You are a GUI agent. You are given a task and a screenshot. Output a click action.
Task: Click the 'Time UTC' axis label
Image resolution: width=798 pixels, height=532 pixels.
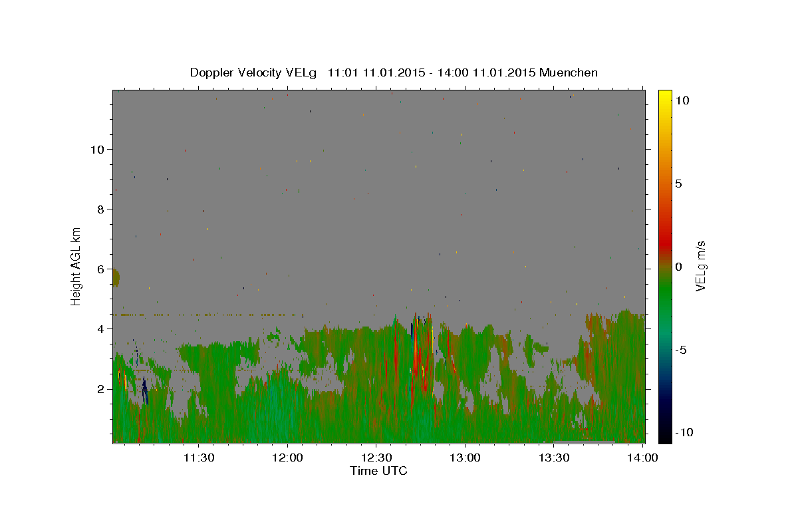click(x=378, y=471)
